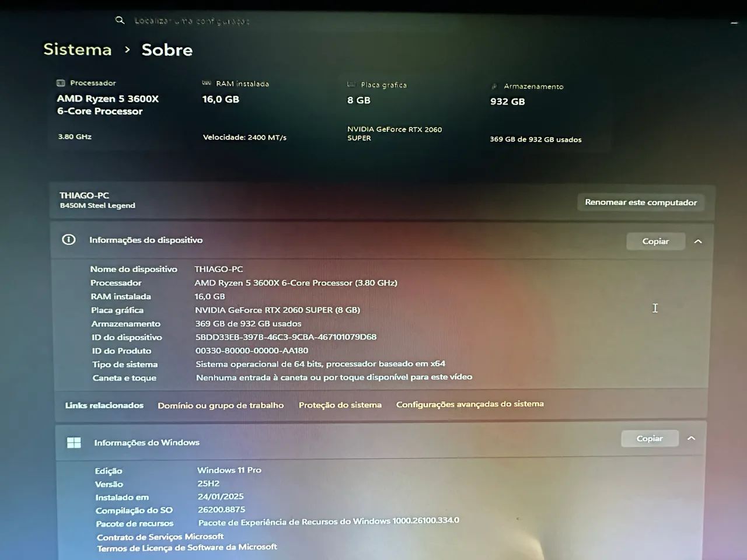Select the Versão value 25H2

[208, 484]
